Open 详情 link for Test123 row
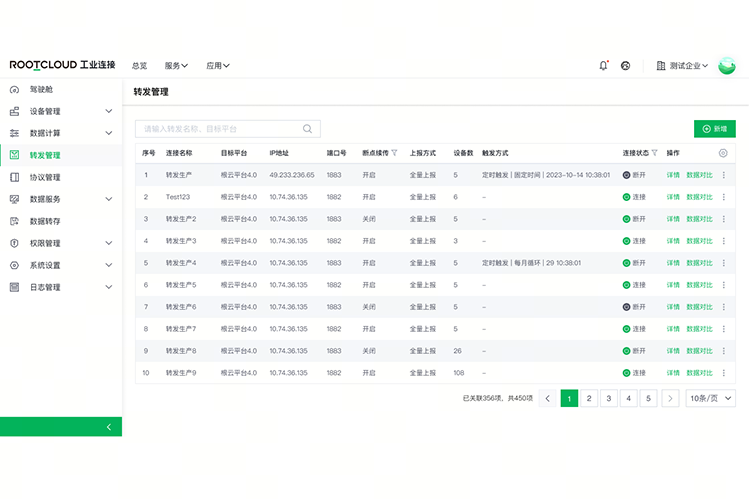 (x=673, y=197)
